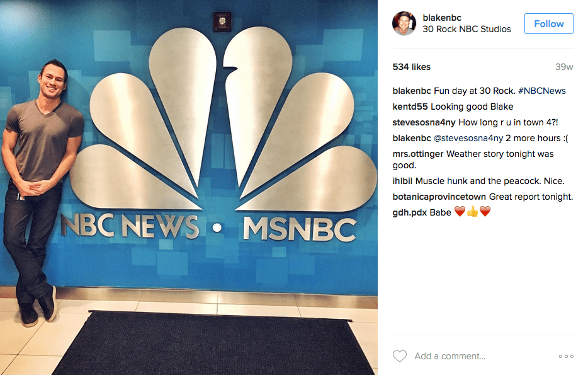
Task: Open the 39w post timestamp
Action: [x=564, y=67]
